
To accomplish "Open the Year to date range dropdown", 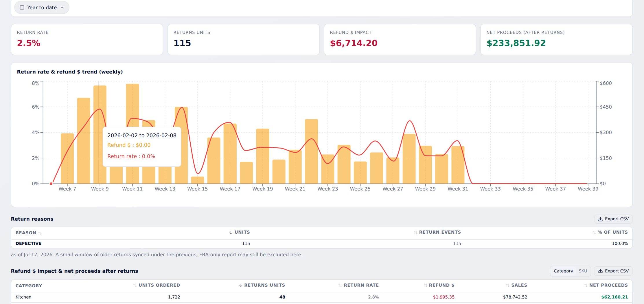I will tap(42, 8).
